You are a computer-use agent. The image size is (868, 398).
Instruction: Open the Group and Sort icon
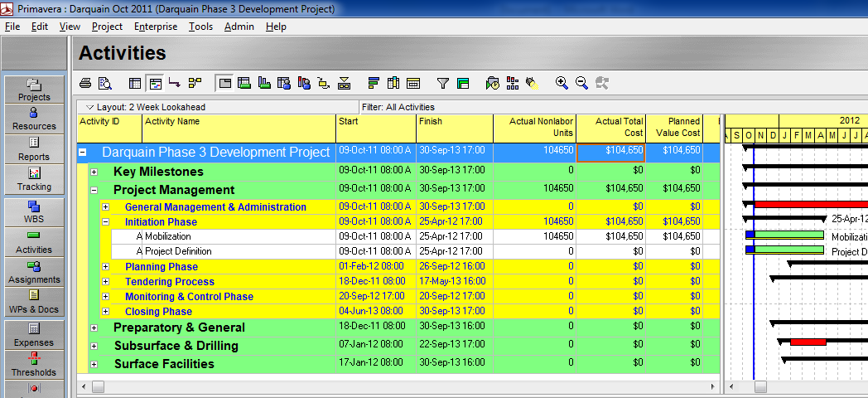pyautogui.click(x=463, y=83)
